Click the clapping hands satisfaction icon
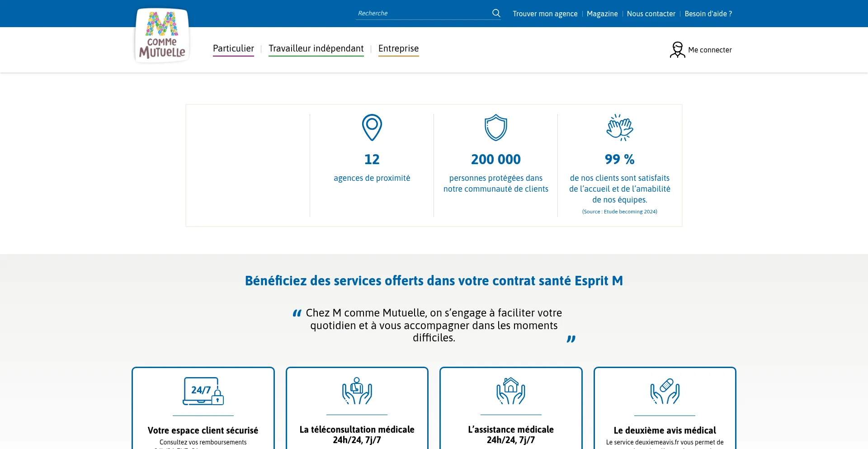This screenshot has width=868, height=449. [x=619, y=128]
